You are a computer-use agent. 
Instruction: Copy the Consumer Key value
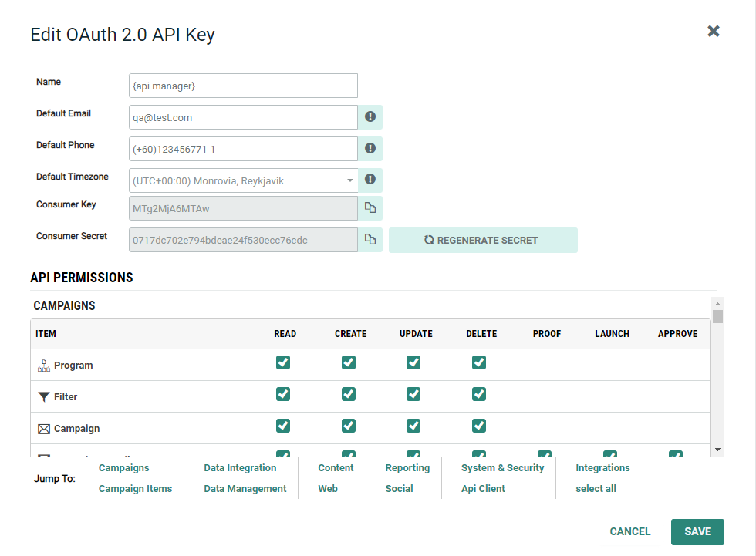(x=370, y=208)
